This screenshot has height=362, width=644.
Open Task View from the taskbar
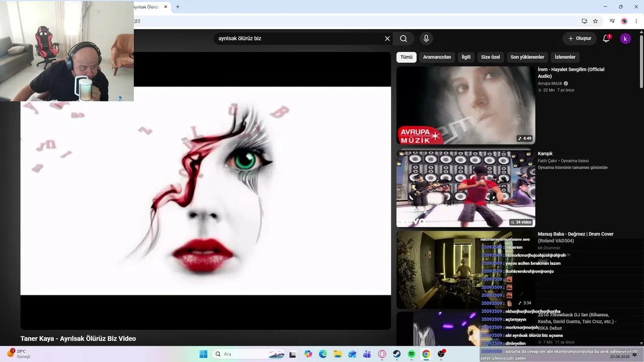(x=292, y=354)
